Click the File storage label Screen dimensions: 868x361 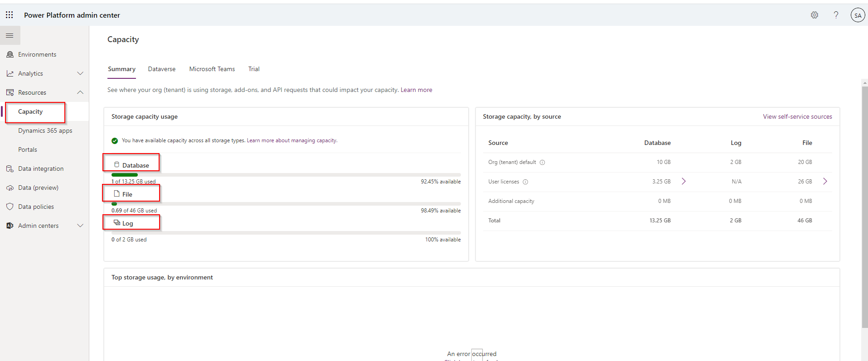click(x=127, y=194)
